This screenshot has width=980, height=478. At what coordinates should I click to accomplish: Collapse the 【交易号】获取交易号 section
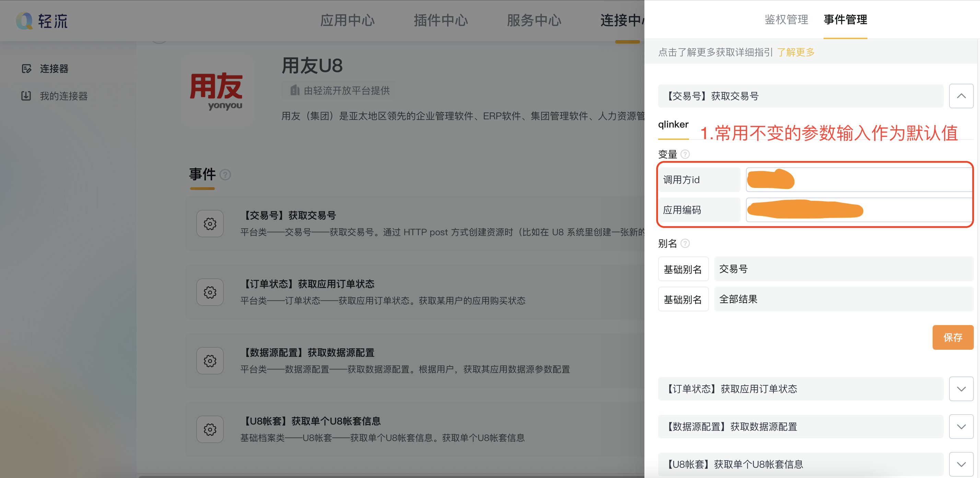tap(961, 96)
